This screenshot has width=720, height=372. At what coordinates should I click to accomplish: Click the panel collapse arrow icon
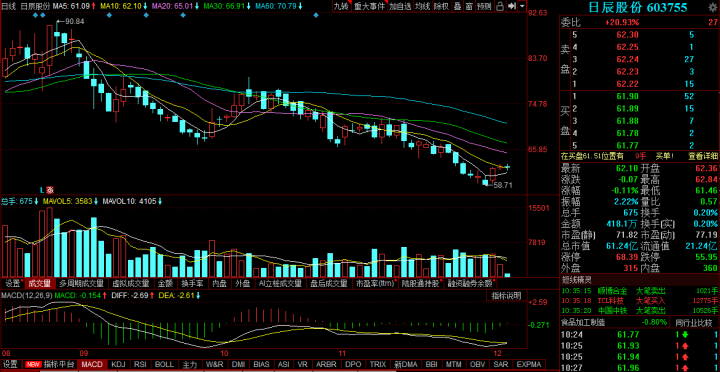click(x=513, y=6)
